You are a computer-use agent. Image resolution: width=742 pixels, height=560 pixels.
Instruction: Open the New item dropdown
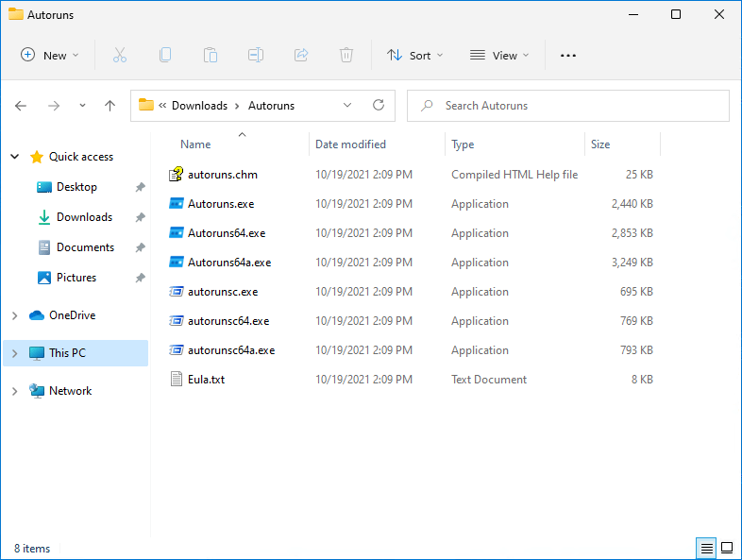click(50, 56)
